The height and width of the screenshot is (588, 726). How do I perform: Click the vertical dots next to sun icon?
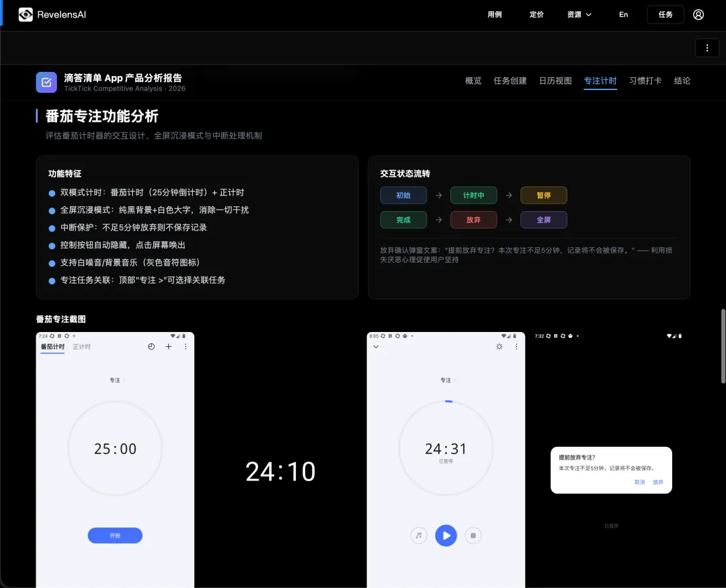click(x=516, y=347)
